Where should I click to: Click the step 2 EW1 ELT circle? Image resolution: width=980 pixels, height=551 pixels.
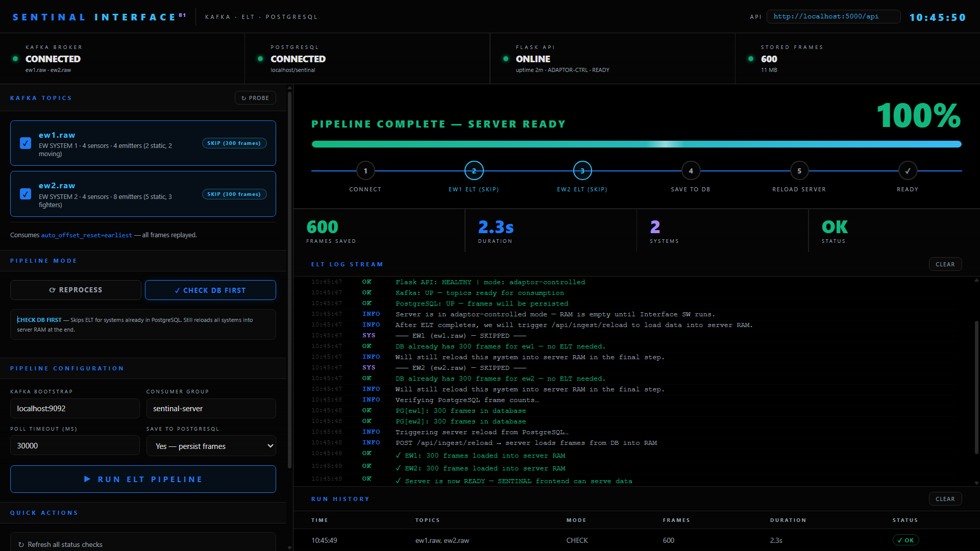click(474, 171)
